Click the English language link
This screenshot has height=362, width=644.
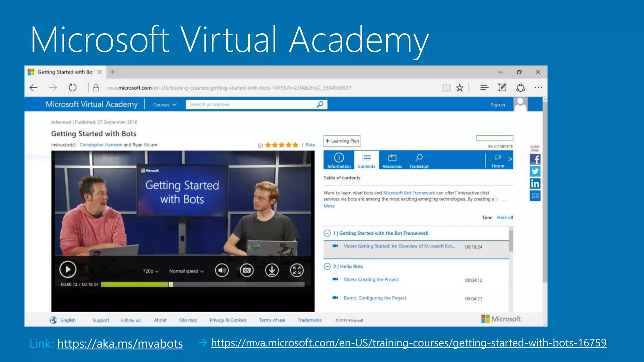tap(68, 320)
